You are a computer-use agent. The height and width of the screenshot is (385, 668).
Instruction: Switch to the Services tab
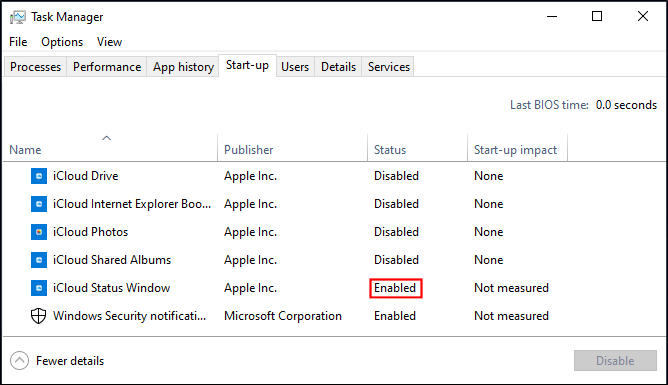389,67
